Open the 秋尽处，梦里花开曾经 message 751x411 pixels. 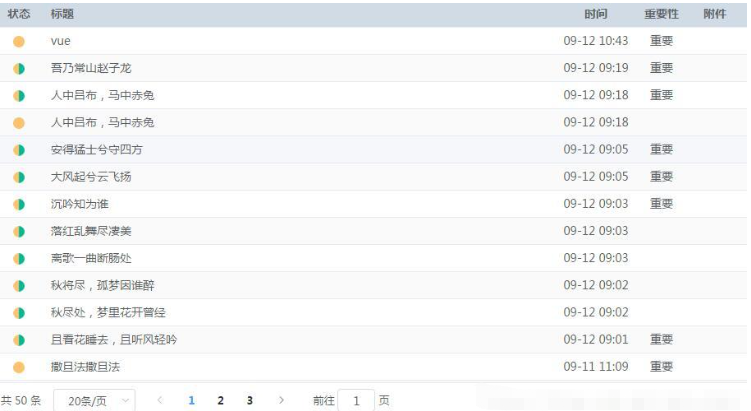point(108,312)
